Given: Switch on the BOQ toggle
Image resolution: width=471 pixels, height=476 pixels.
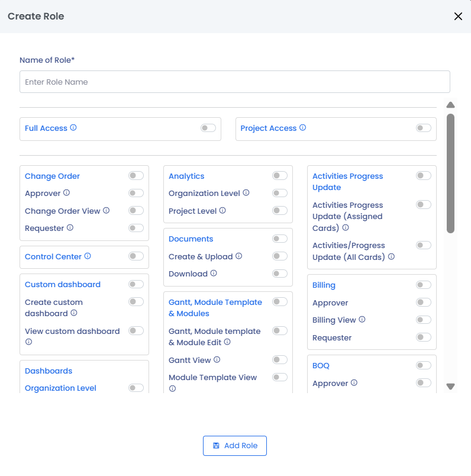Looking at the screenshot, I should coord(424,366).
